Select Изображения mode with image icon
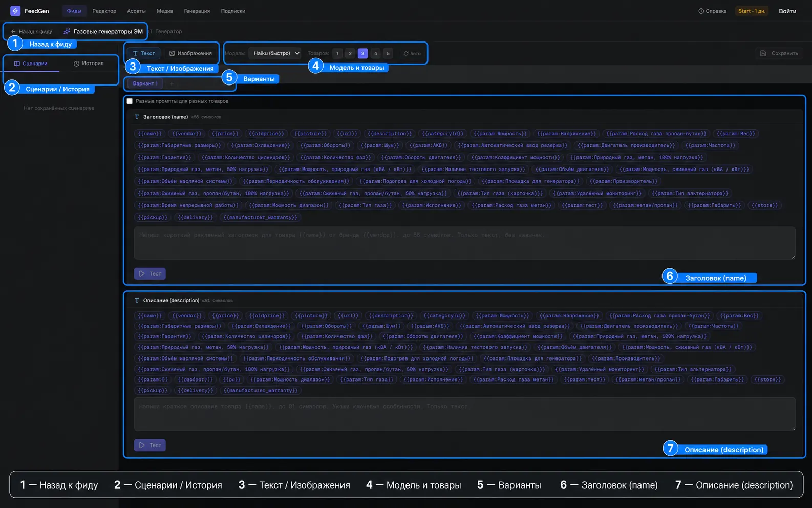 pos(190,53)
